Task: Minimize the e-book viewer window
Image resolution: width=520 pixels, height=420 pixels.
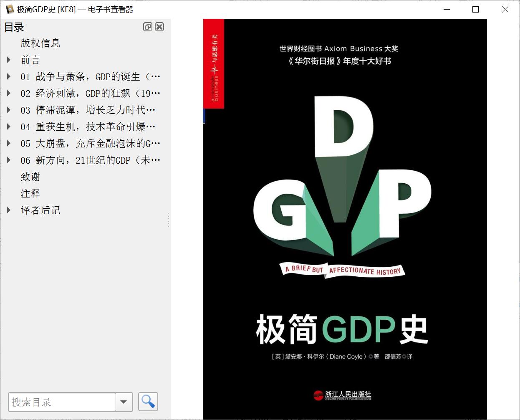Action: coord(447,9)
